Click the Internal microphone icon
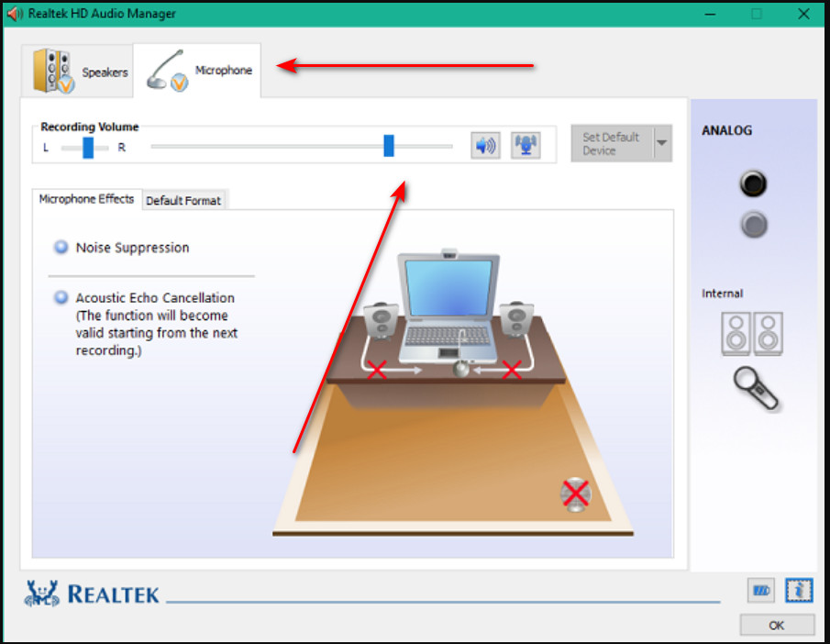Viewport: 830px width, 644px height. pos(752,387)
